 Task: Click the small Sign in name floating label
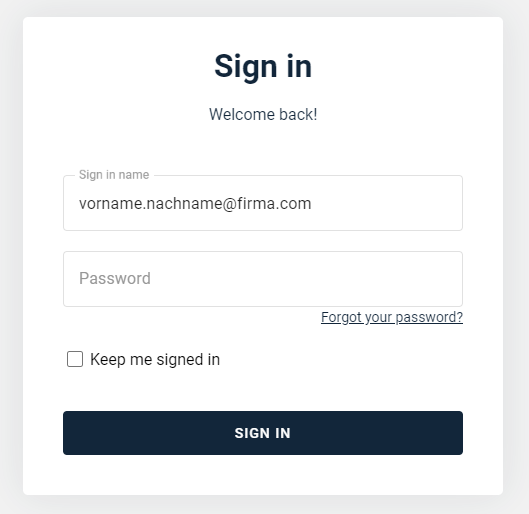[x=114, y=175]
